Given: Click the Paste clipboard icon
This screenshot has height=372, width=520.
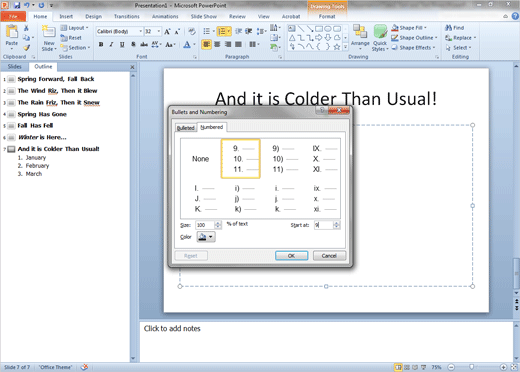Looking at the screenshot, I should pyautogui.click(x=12, y=32).
